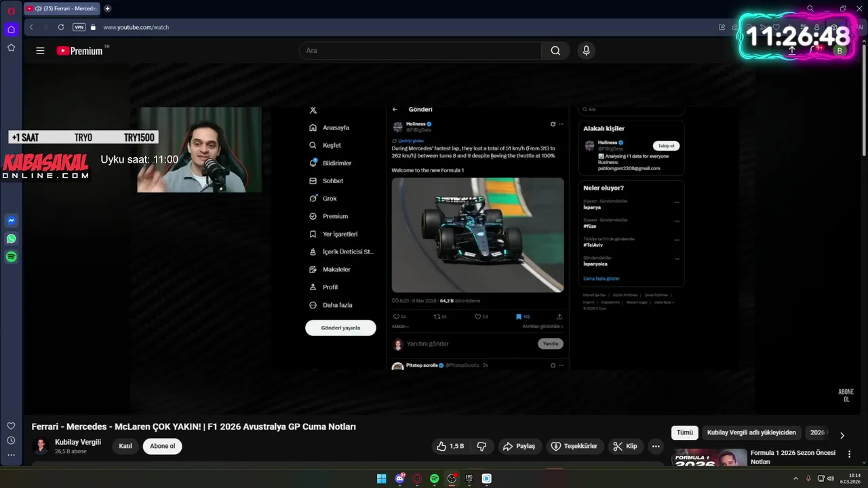Click the video title 'Ferrari - Mercedes - McLaren ÇOK YAKIN!'
Screen dimensions: 868x488
tap(193, 426)
